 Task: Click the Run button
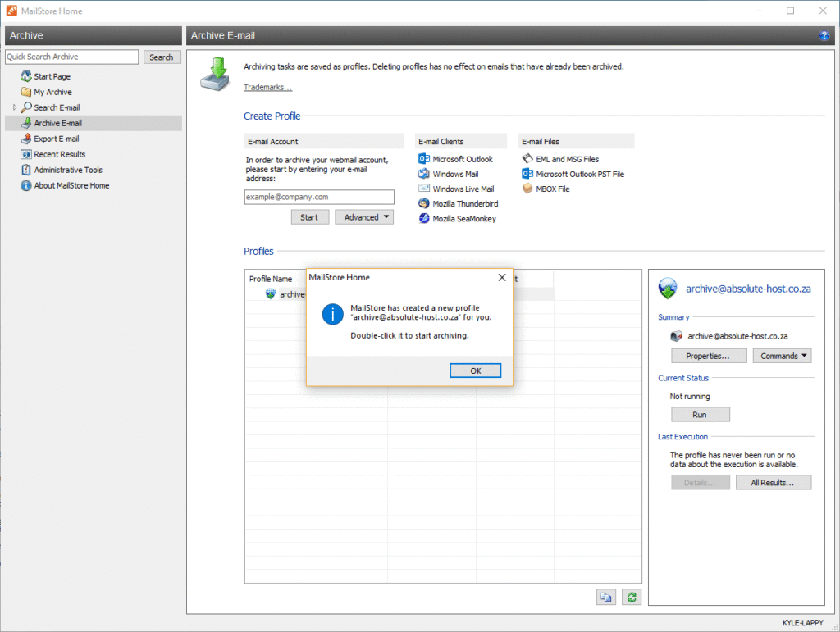[x=701, y=415]
